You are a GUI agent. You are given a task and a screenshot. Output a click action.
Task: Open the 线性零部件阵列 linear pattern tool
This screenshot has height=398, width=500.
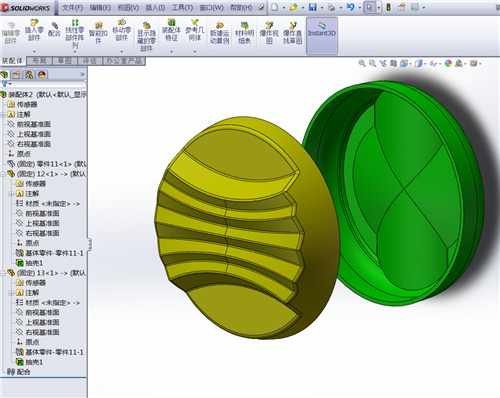click(x=75, y=33)
